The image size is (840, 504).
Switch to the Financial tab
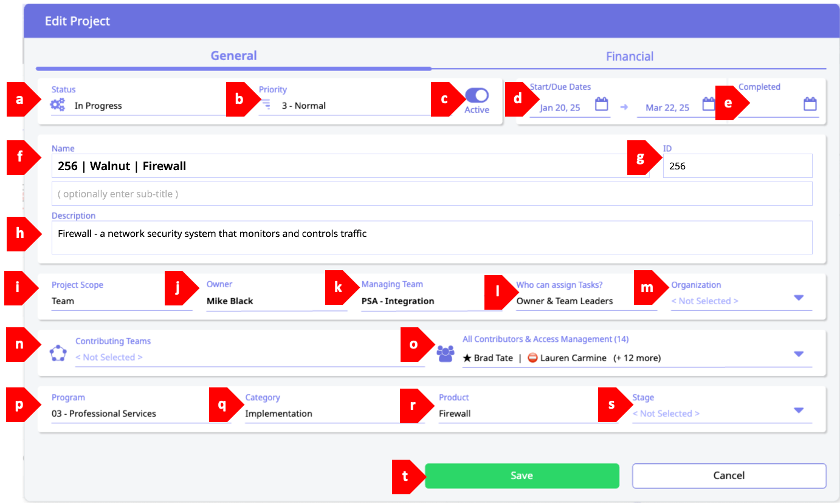tap(629, 56)
